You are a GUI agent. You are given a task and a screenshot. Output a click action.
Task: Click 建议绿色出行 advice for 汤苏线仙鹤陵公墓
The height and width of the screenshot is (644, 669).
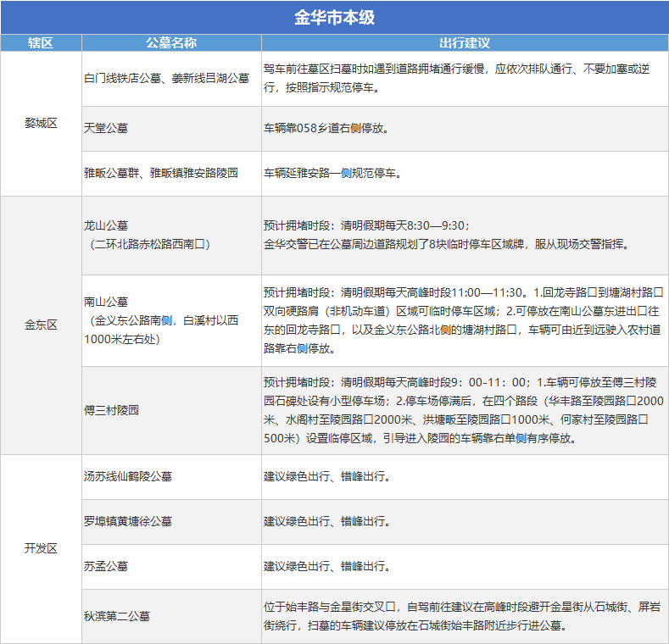(327, 476)
